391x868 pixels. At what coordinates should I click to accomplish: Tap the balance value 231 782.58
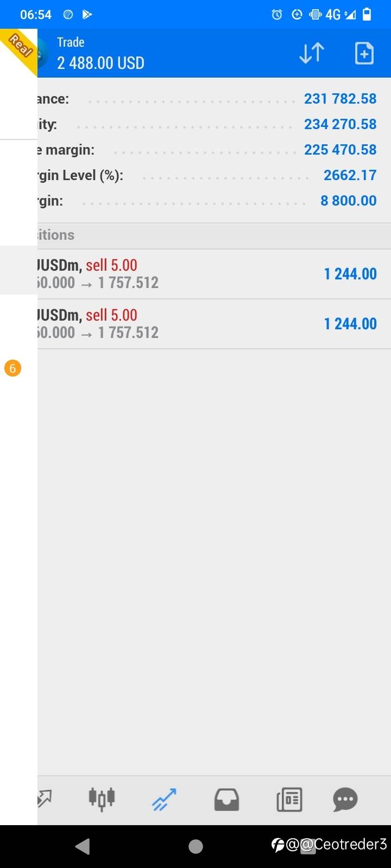(340, 99)
